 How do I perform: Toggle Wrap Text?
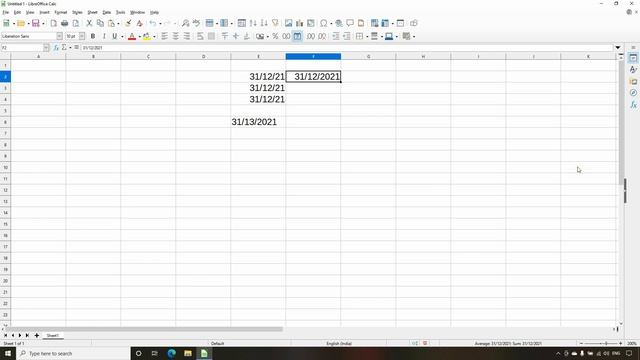click(200, 36)
